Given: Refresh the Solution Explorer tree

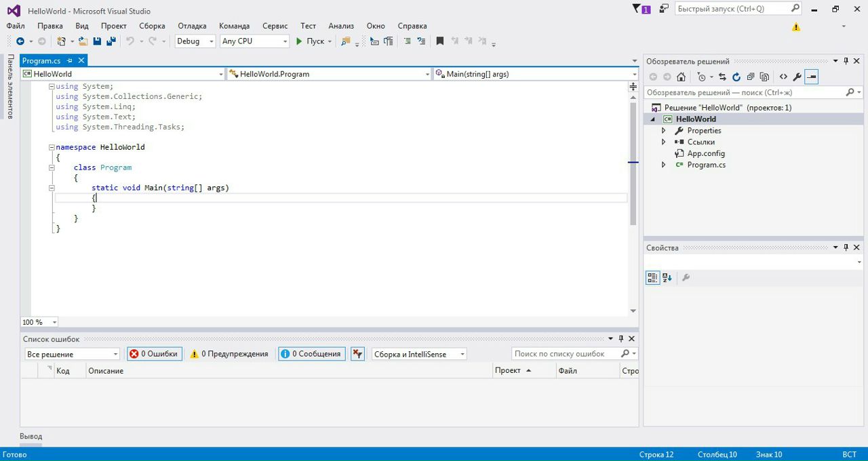Looking at the screenshot, I should tap(736, 77).
